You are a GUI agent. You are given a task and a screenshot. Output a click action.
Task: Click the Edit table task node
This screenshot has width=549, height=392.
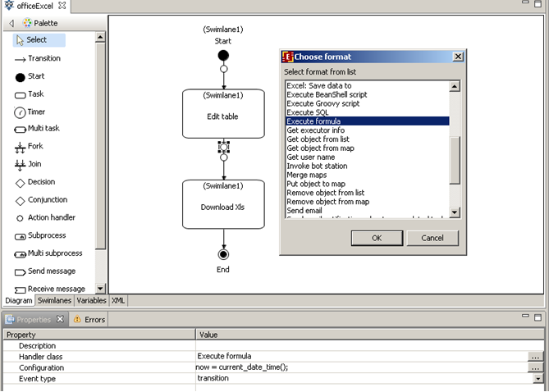coord(223,114)
